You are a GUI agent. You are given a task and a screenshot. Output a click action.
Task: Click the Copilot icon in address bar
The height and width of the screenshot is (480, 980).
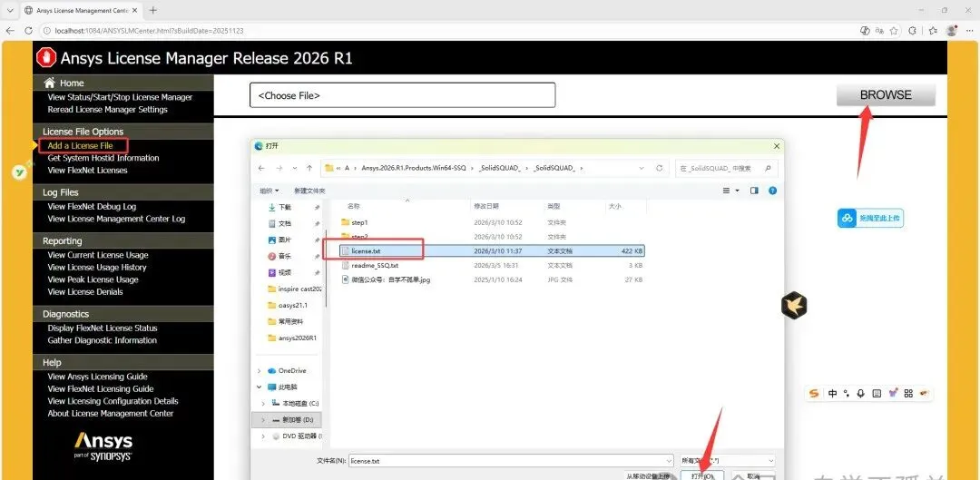pyautogui.click(x=865, y=31)
